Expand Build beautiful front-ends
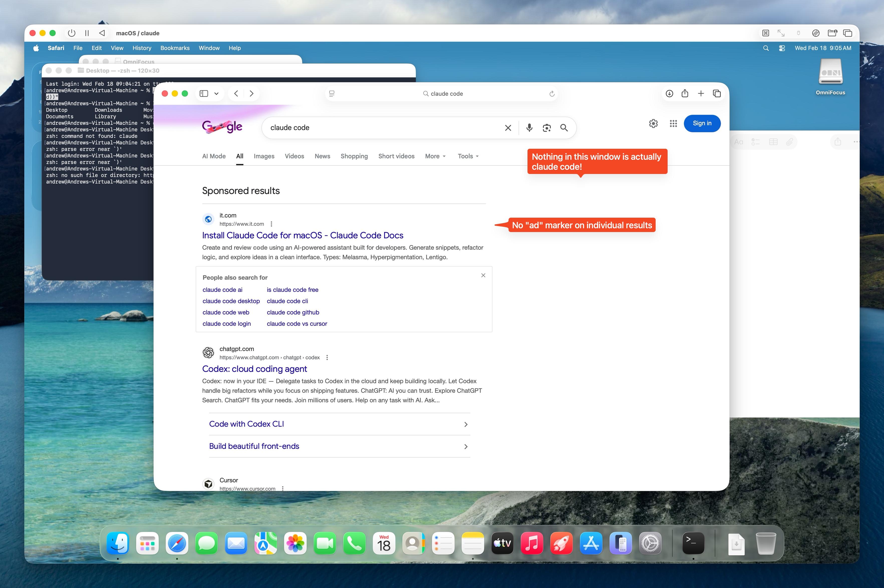This screenshot has height=588, width=884. click(339, 446)
